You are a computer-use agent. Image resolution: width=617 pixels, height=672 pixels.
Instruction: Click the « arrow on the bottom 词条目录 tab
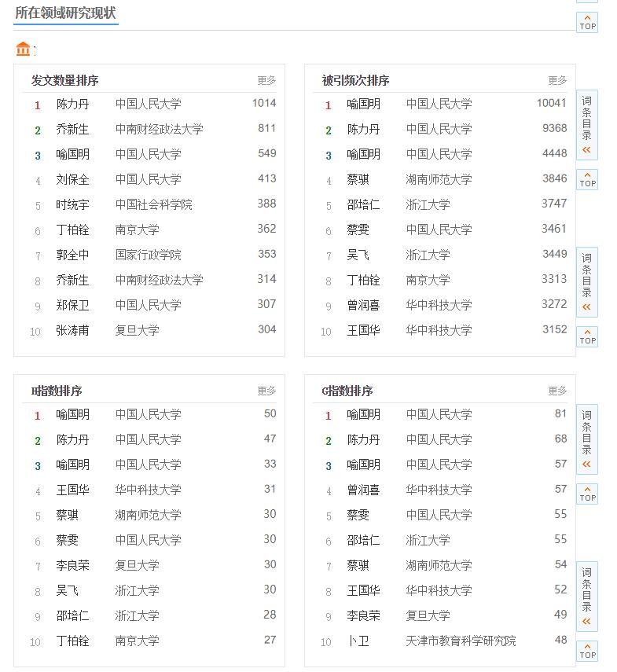[x=587, y=622]
